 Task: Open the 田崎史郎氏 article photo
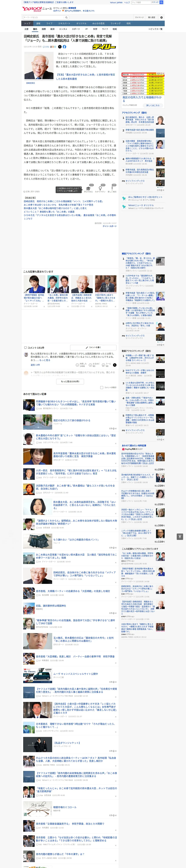tap(39, 66)
